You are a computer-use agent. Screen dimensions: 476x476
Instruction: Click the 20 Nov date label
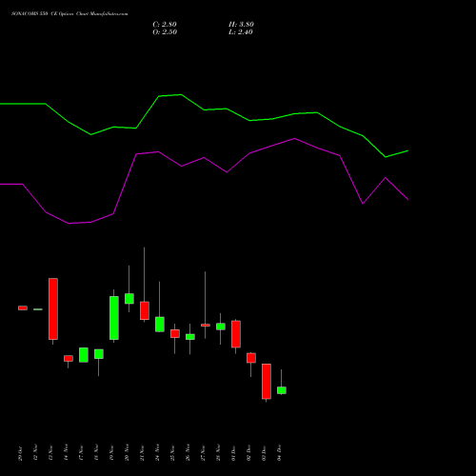127,452
